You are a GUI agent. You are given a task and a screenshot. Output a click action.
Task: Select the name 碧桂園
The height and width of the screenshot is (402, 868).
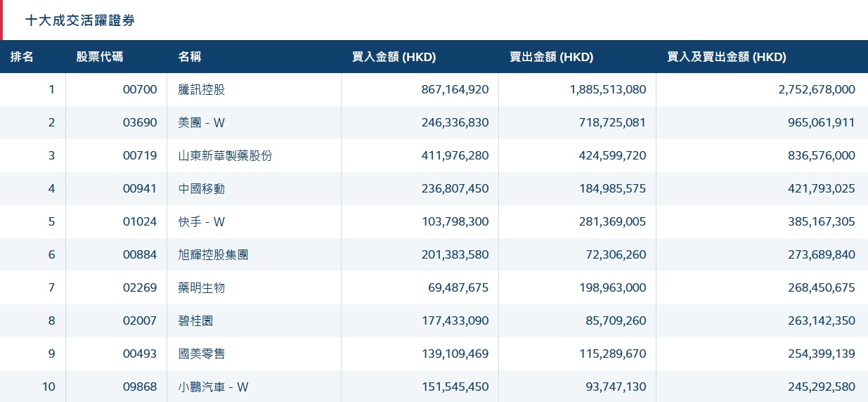click(196, 320)
